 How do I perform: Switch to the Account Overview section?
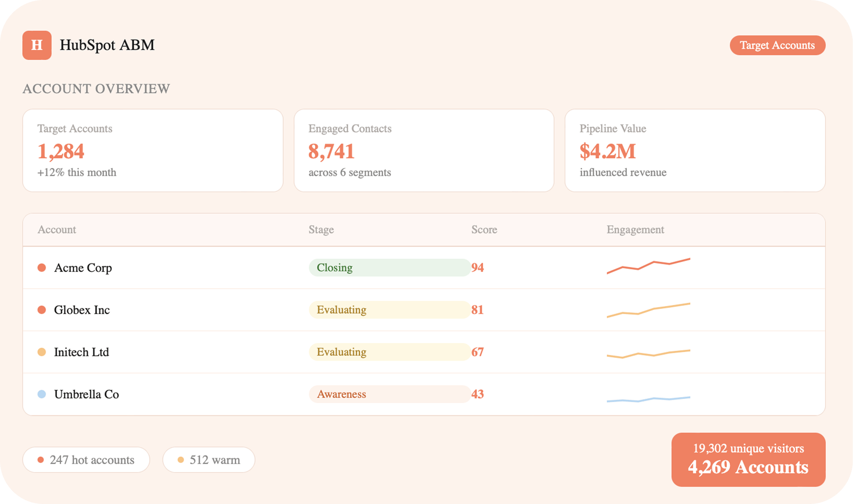click(x=96, y=89)
